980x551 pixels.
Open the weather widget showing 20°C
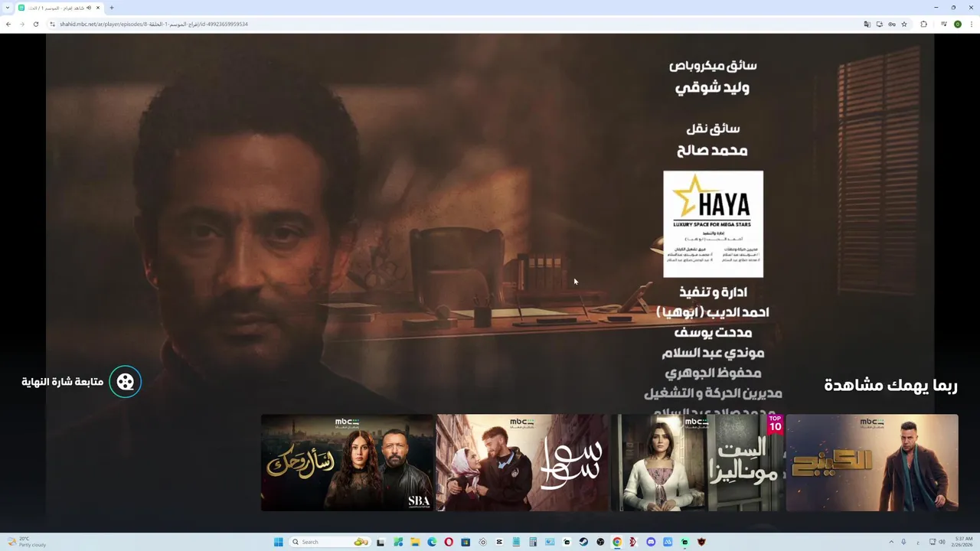[26, 542]
